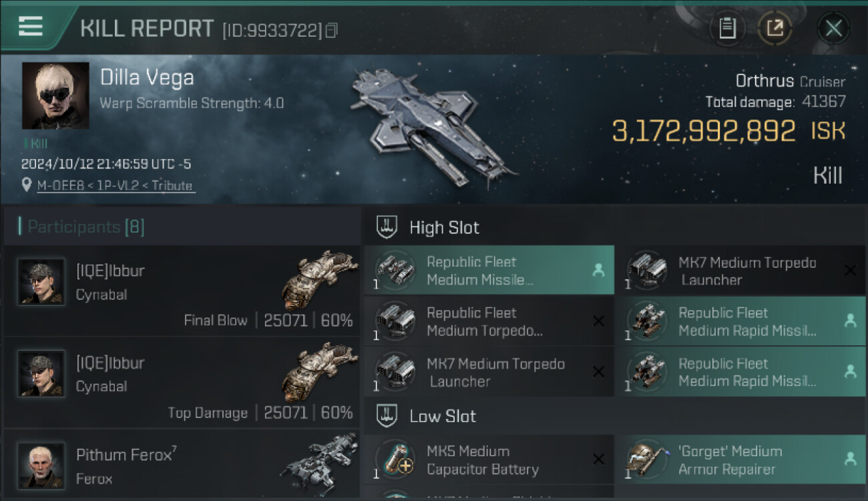Open Pithum Ferox's pilot portrait
This screenshot has width=868, height=501.
[41, 465]
